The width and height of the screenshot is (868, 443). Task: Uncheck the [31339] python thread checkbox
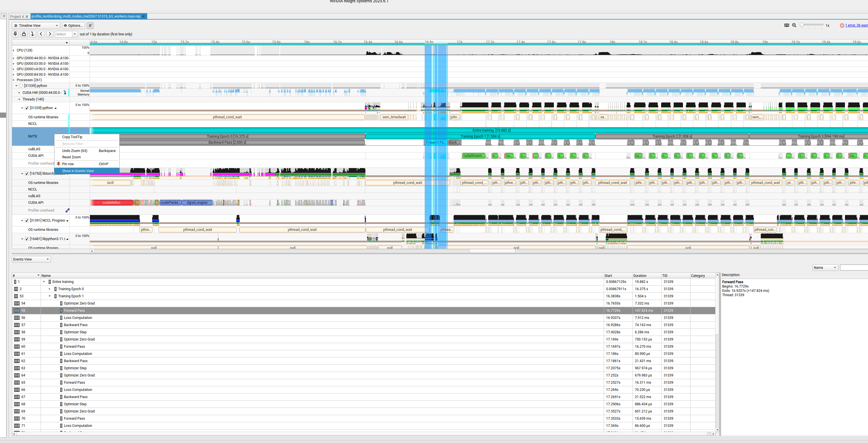point(27,108)
